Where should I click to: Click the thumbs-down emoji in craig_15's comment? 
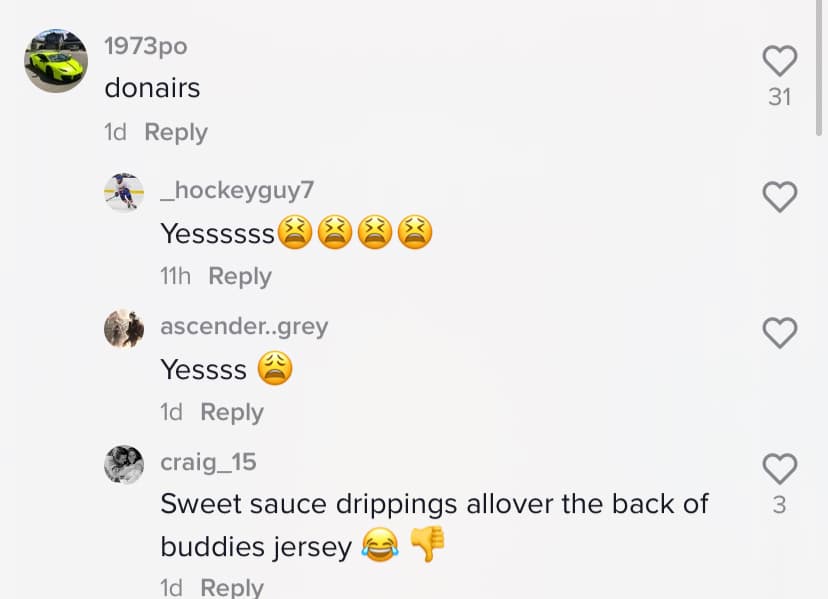click(x=428, y=545)
